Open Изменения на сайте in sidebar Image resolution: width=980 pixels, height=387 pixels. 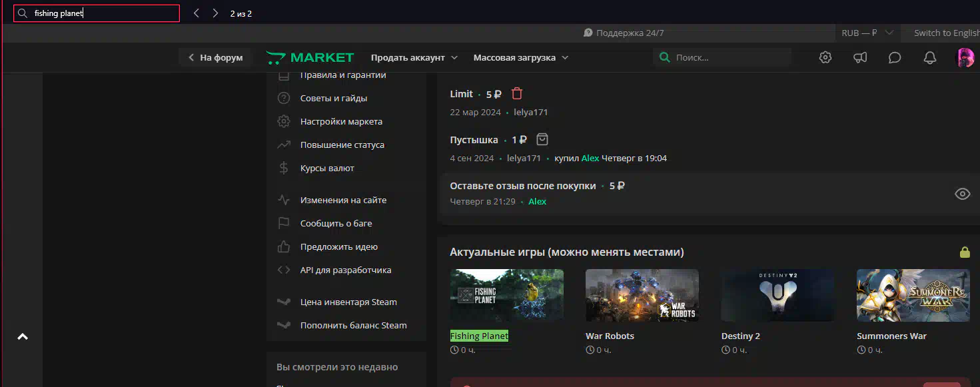(x=343, y=200)
